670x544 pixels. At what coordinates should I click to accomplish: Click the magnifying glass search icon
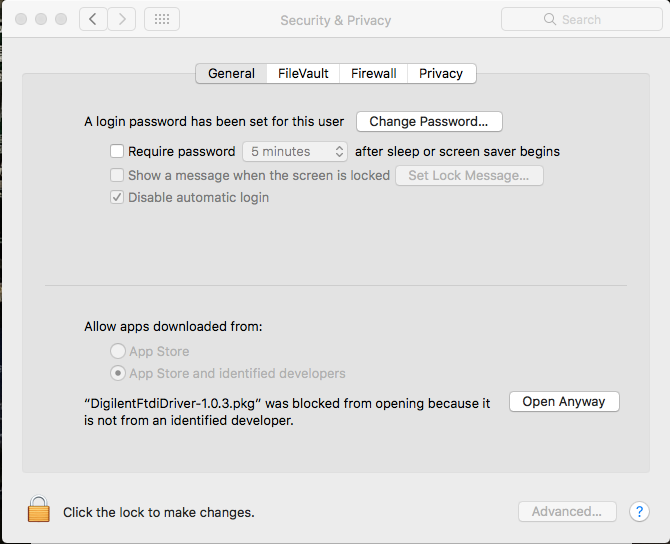click(550, 19)
